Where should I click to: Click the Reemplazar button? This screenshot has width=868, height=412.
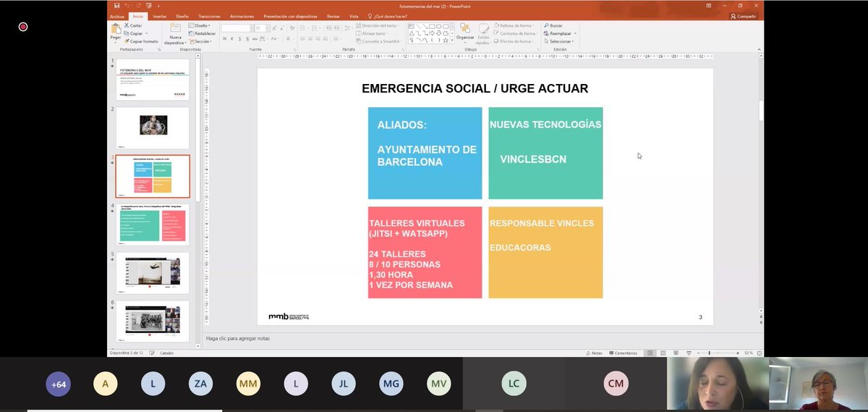click(558, 33)
